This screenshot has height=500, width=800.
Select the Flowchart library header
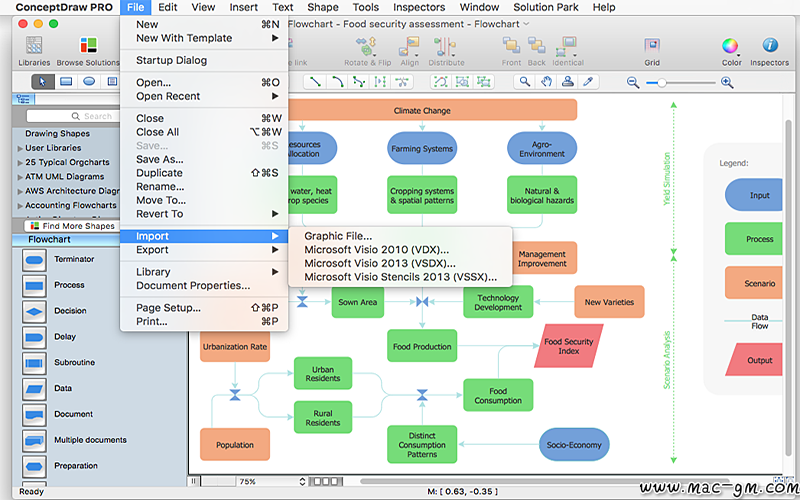tap(66, 239)
